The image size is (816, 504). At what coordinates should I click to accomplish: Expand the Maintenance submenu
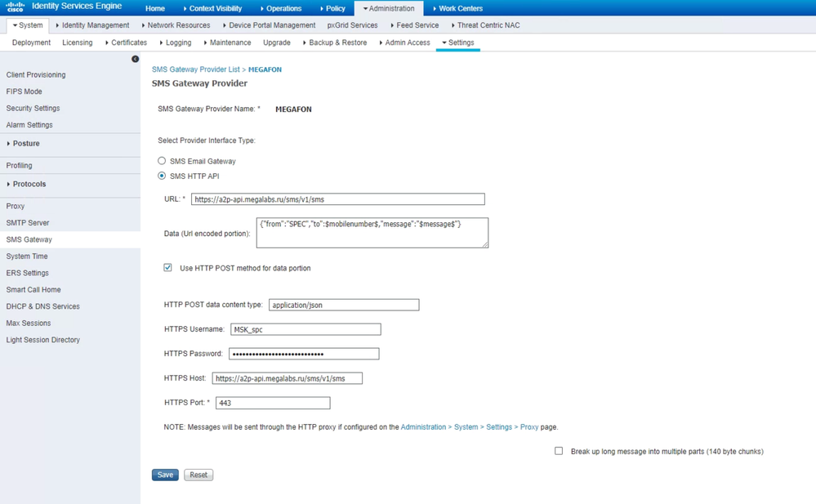227,42
